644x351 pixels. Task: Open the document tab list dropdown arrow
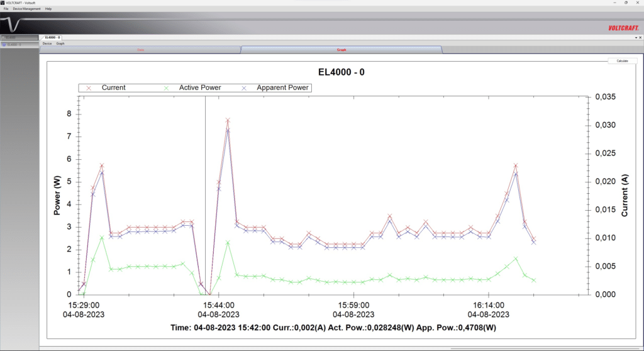click(636, 38)
